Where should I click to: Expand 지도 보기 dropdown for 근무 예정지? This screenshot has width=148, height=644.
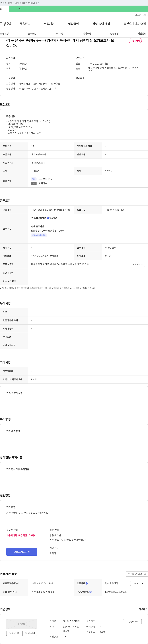(x=138, y=264)
